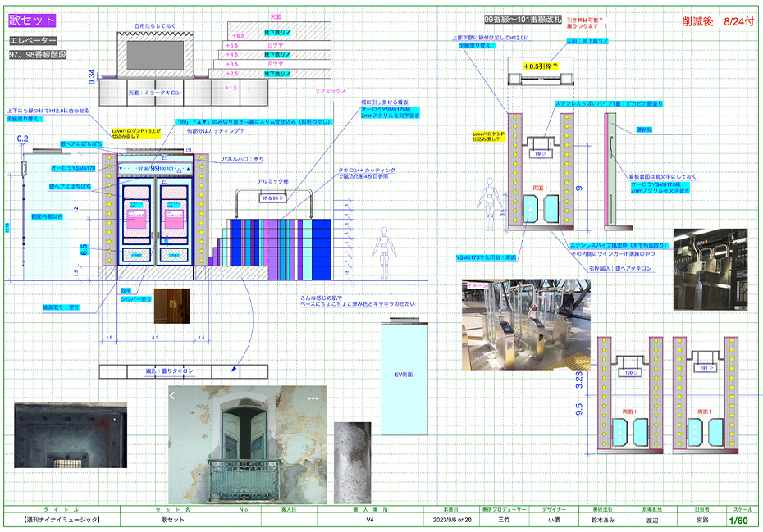This screenshot has width=763, height=532.
Task: Open the three-dot menu on the balcony photo
Action: [313, 397]
